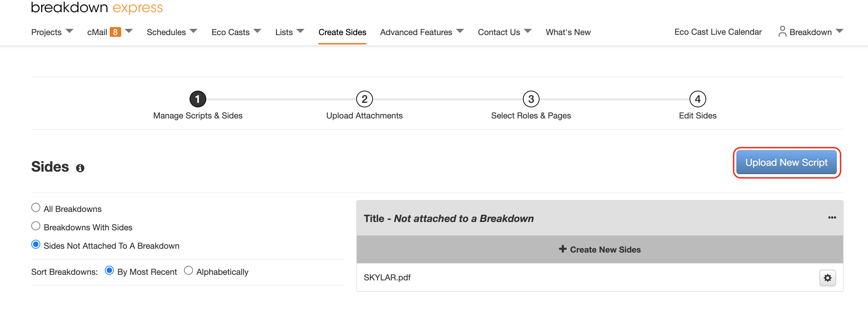Image resolution: width=868 pixels, height=321 pixels.
Task: Open the Advanced Features menu
Action: coord(416,32)
